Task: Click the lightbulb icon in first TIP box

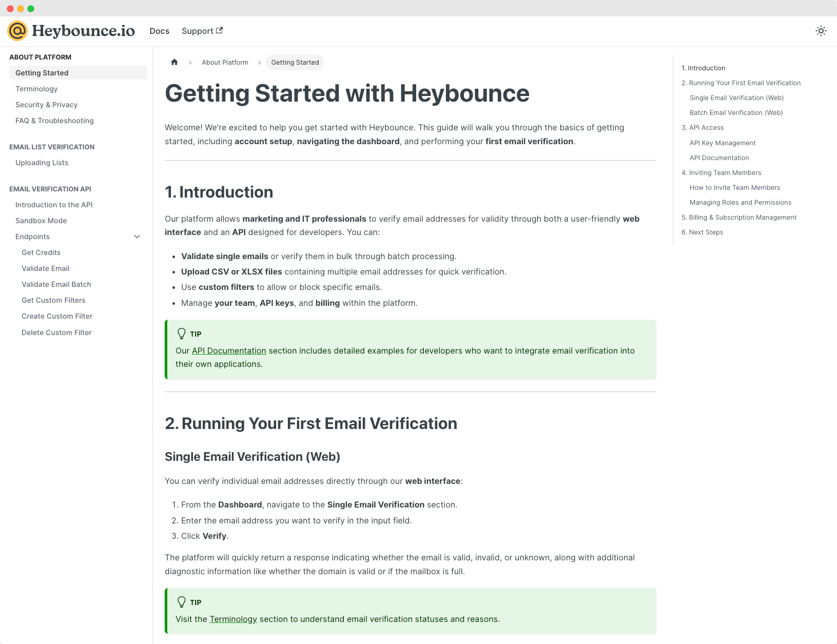Action: pos(182,334)
